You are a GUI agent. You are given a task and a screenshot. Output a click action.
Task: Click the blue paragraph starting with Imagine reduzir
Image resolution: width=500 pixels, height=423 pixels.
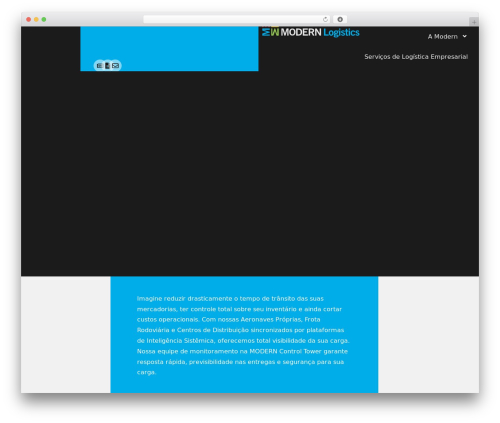[x=243, y=335]
